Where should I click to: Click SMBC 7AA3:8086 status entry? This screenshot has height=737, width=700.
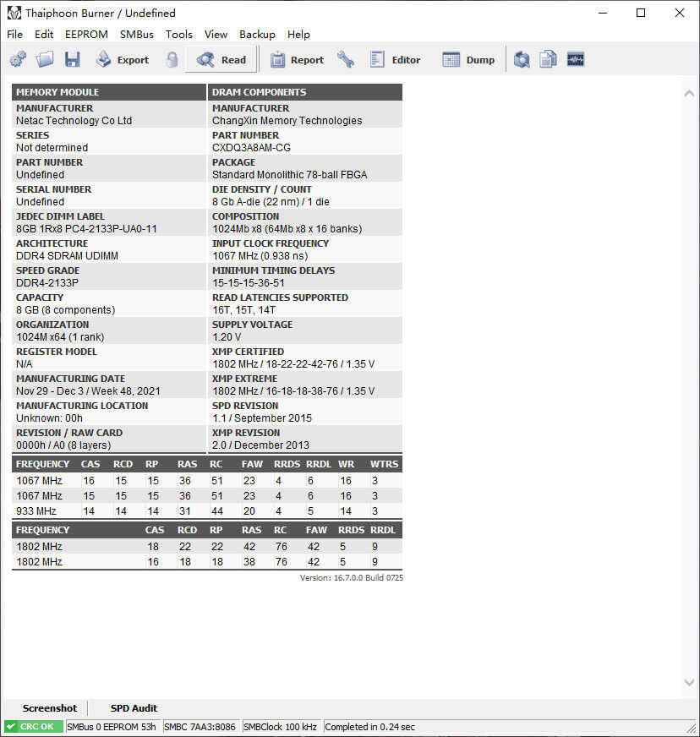click(200, 727)
